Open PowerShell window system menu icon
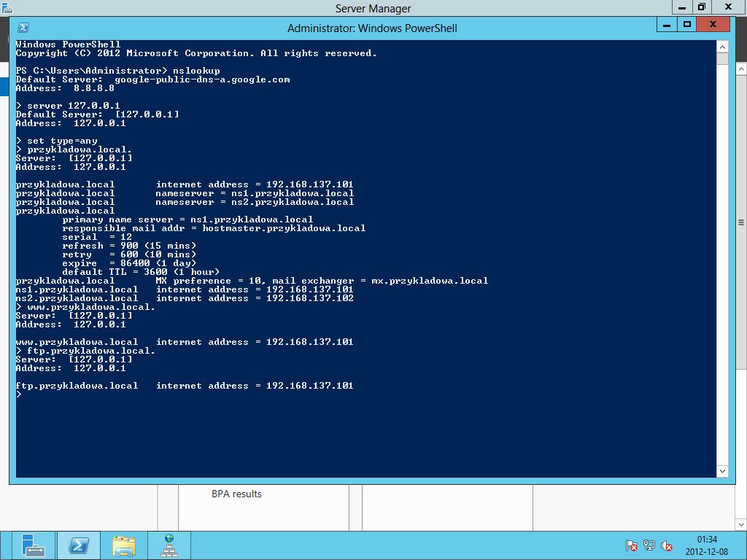747x560 pixels. tap(23, 28)
